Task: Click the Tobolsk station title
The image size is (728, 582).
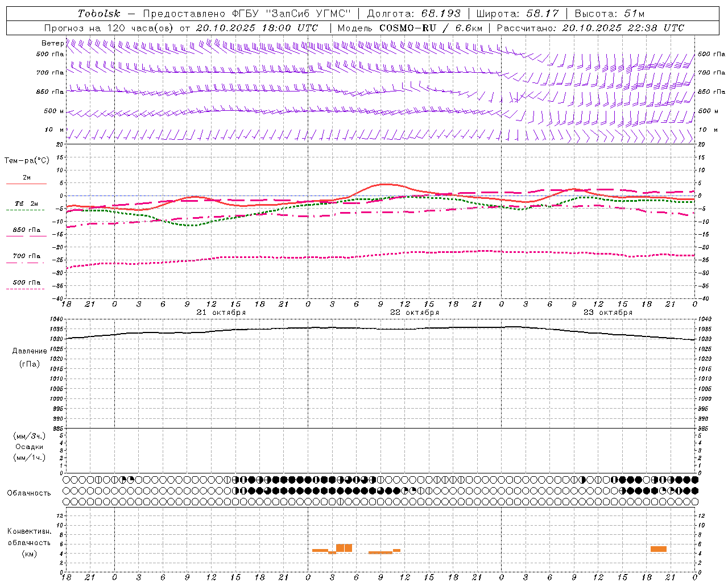Action: [x=99, y=14]
